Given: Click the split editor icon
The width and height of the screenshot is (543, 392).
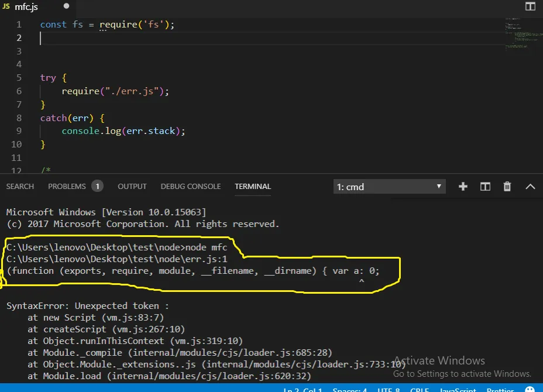Looking at the screenshot, I should tap(530, 6).
